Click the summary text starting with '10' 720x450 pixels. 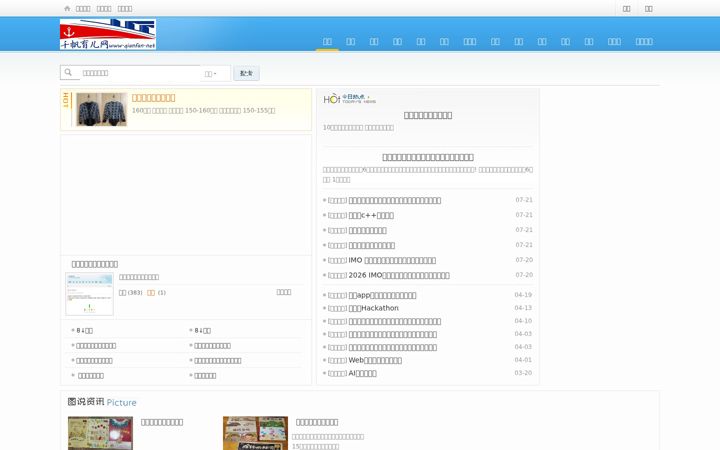click(x=358, y=128)
